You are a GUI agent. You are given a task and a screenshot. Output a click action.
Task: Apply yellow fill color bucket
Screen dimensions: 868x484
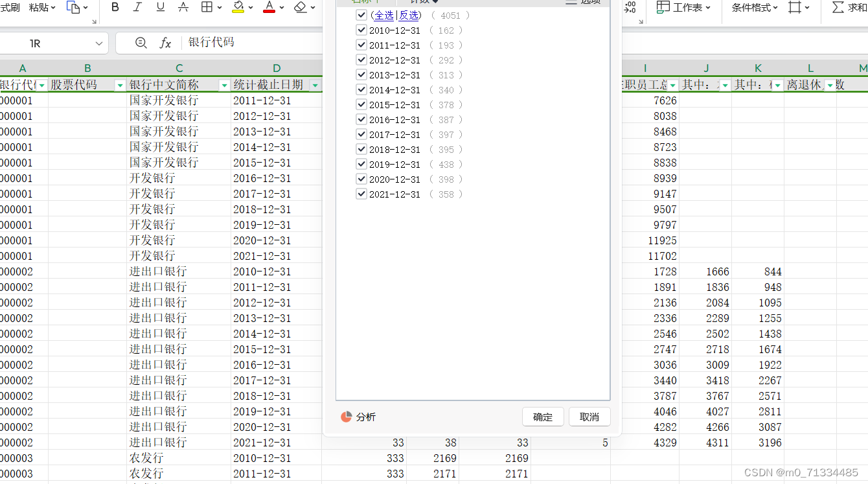click(238, 7)
